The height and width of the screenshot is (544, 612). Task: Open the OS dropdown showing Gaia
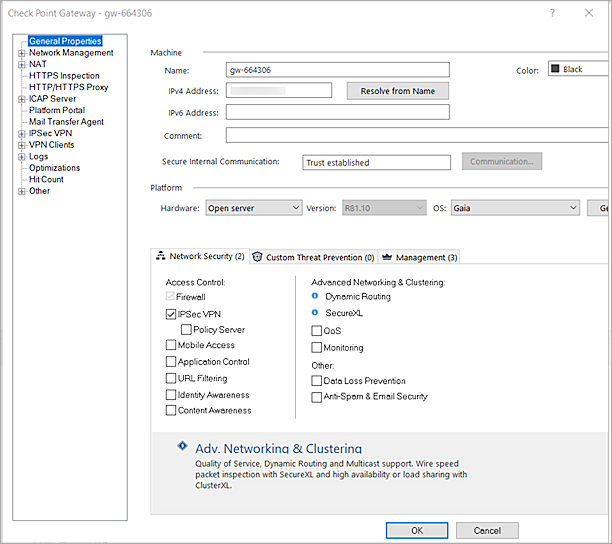click(515, 208)
